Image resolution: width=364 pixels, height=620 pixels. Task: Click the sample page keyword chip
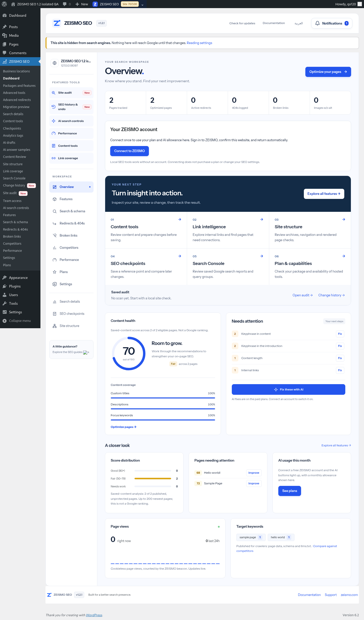(x=251, y=537)
